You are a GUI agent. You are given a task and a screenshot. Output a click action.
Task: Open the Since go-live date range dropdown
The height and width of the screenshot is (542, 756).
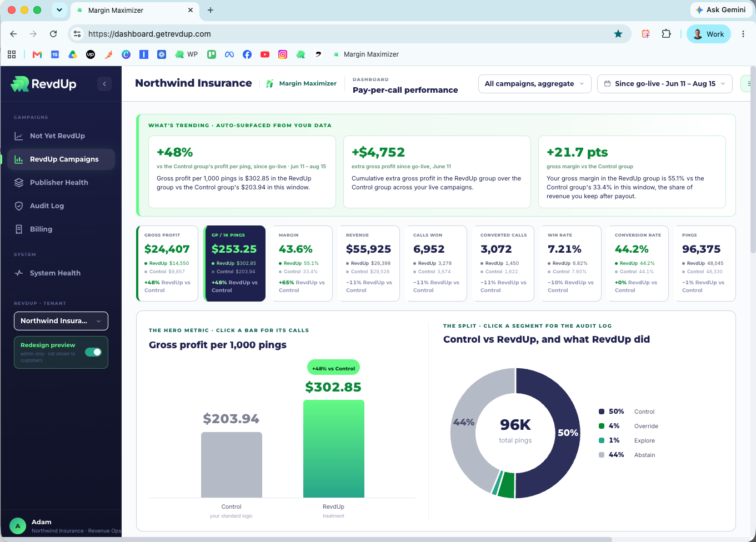(x=665, y=84)
